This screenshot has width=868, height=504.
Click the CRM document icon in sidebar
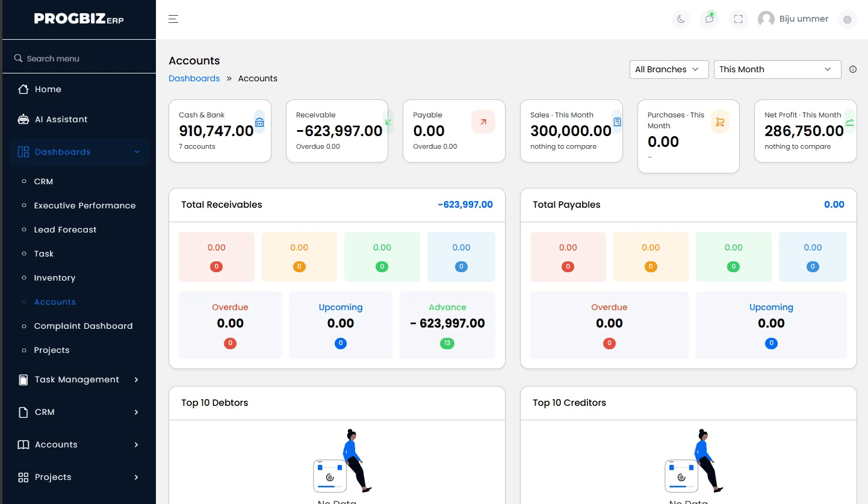pos(23,412)
